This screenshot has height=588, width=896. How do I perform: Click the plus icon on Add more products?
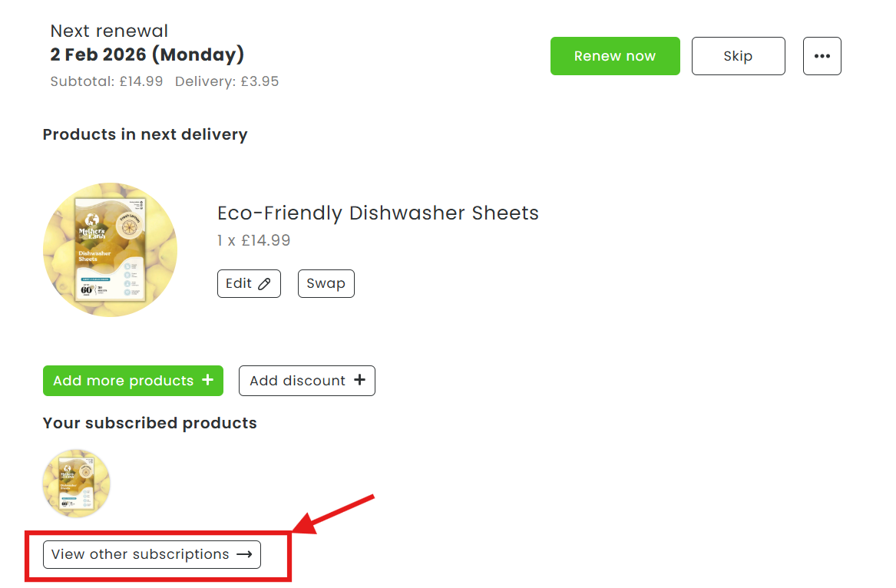coord(207,380)
